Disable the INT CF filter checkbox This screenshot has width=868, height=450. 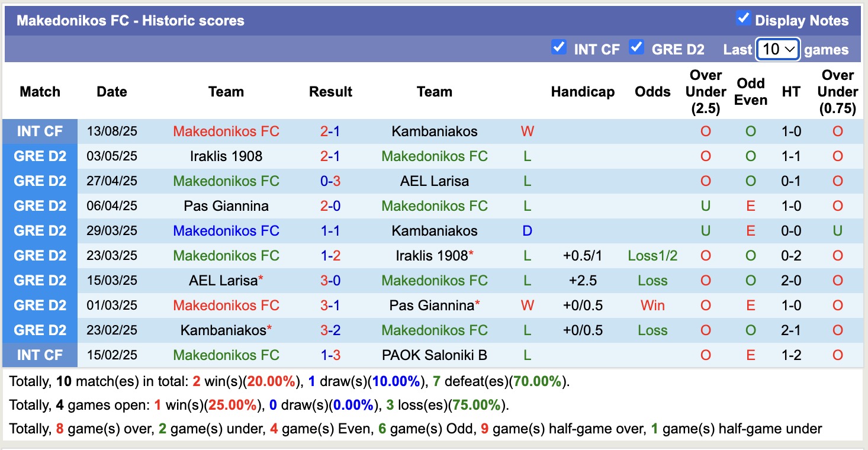558,47
